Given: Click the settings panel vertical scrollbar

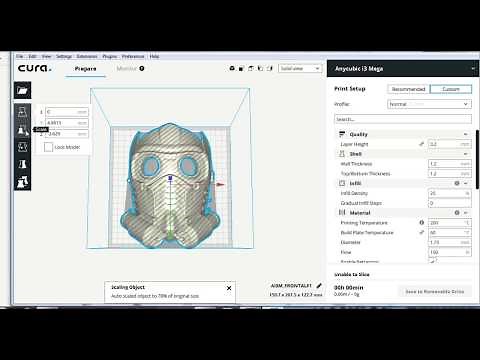Looking at the screenshot, I should point(477,159).
